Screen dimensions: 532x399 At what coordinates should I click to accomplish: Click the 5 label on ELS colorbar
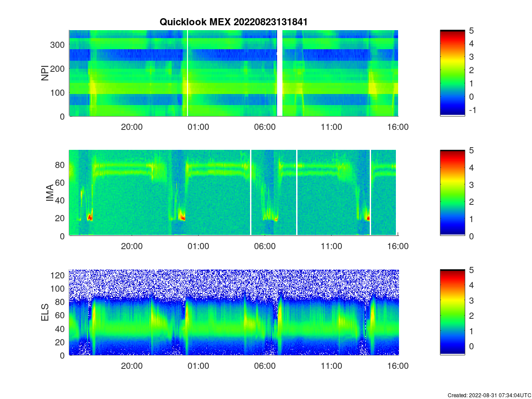coord(472,270)
